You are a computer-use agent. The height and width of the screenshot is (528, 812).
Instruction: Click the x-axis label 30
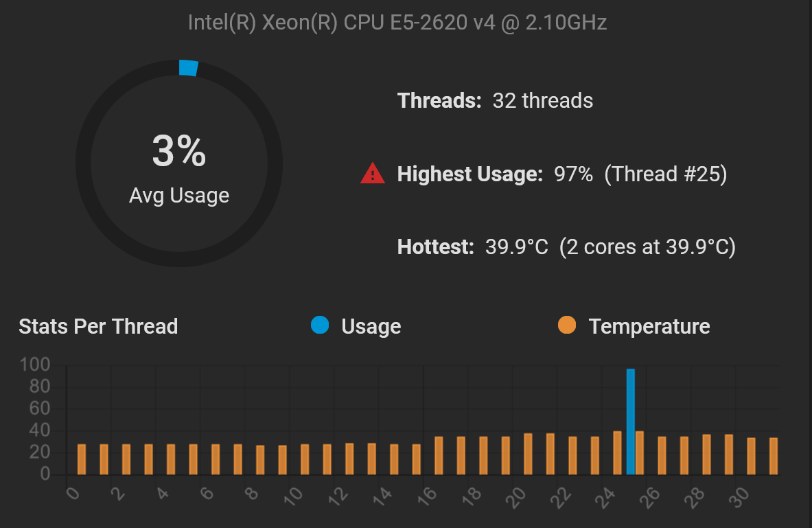coord(739,496)
